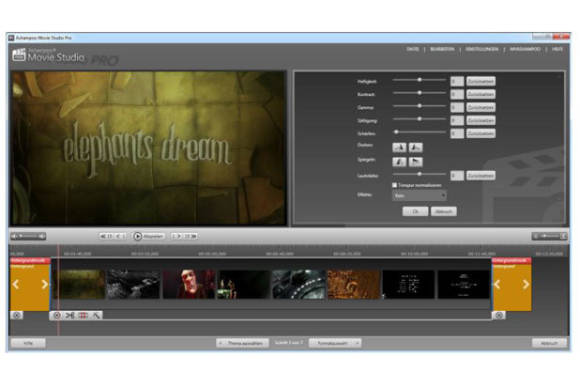Click the Play button under the preview
Image resolution: width=580 pixels, height=388 pixels.
point(149,236)
